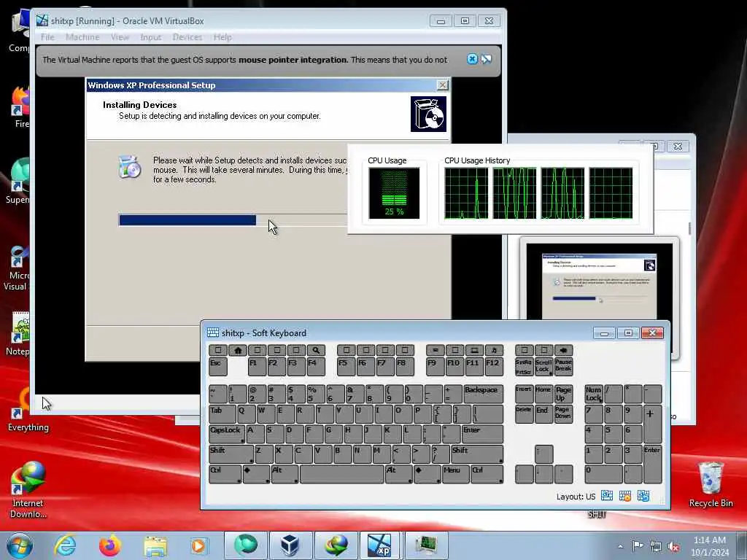
Task: Suppress future mouse integration messages icon
Action: [487, 59]
